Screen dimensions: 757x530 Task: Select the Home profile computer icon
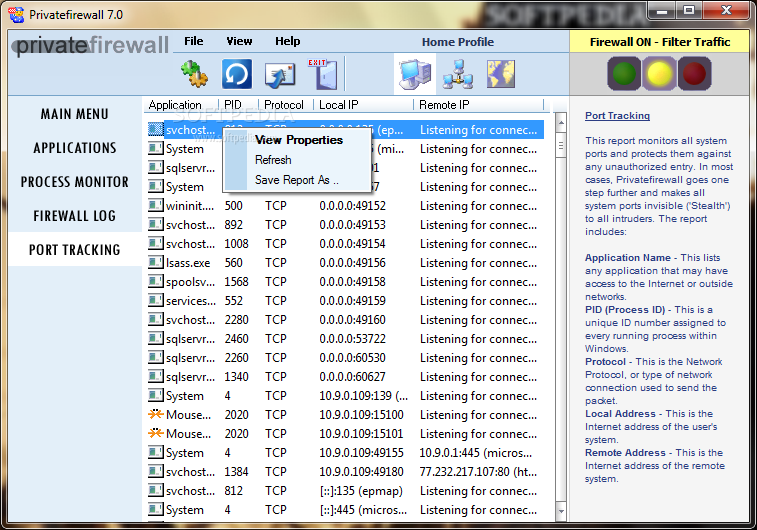pyautogui.click(x=415, y=74)
